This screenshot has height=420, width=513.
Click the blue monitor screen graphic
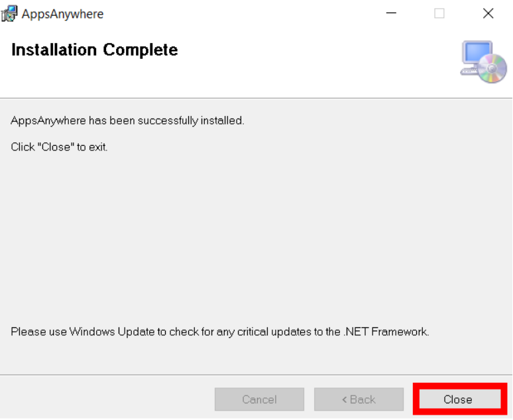(x=477, y=52)
